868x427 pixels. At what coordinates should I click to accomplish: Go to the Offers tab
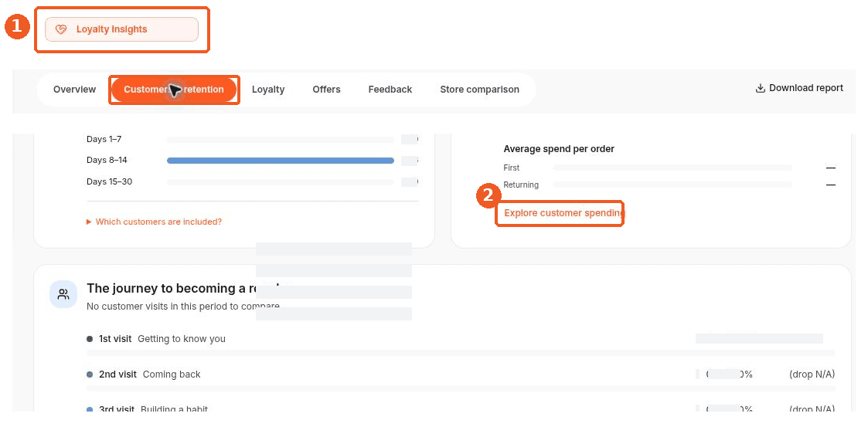[x=327, y=90]
